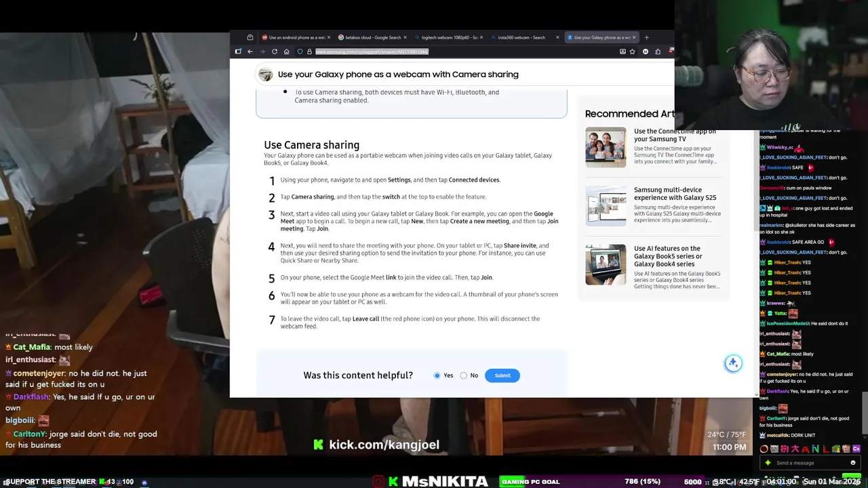Close the 'Use your Galaxy phone' tab
Screen dimensions: 868x488
(634, 37)
